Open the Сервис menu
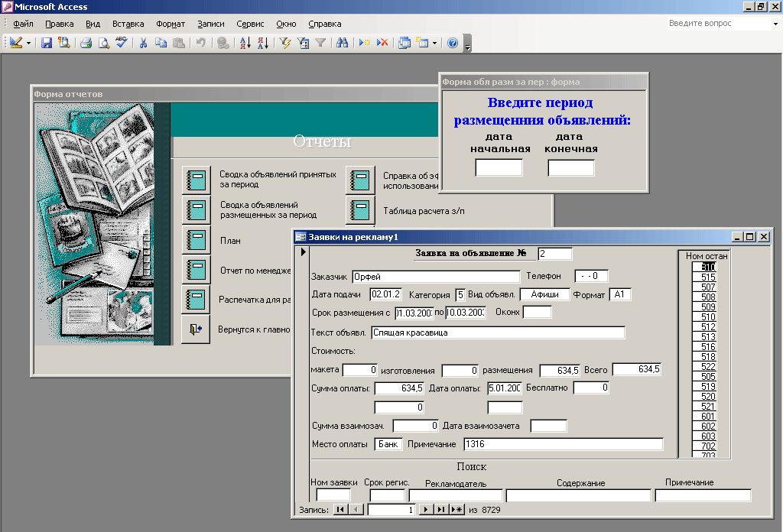The width and height of the screenshot is (783, 532). (250, 24)
